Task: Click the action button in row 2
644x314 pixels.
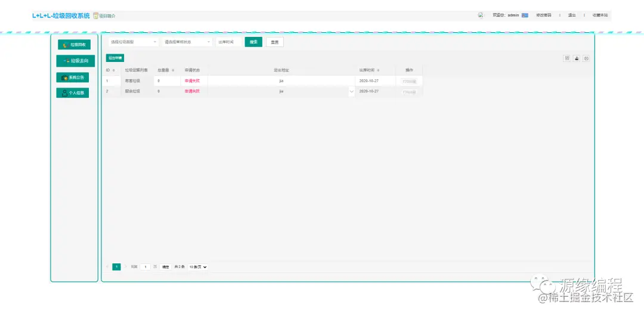Action: tap(409, 92)
